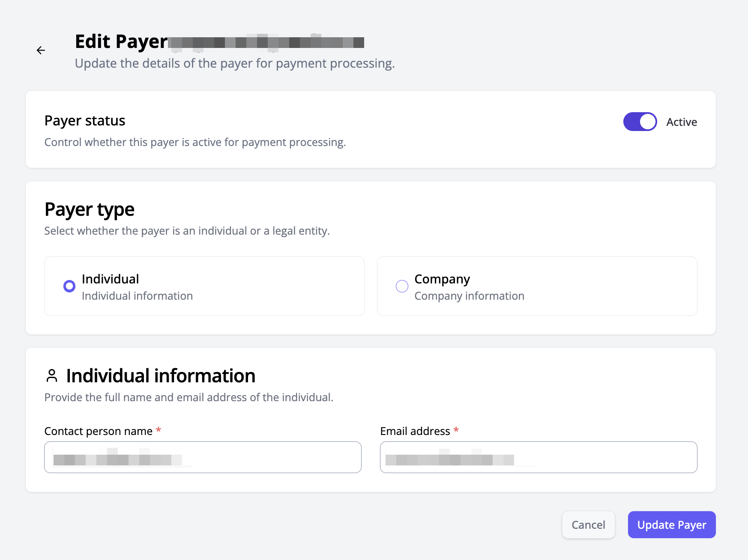Click the Payer status heading

coord(85,121)
